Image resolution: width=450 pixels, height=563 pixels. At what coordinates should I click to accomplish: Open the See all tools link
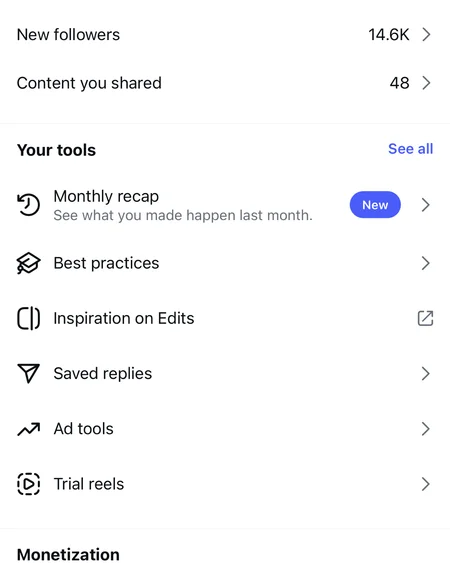[x=410, y=149]
